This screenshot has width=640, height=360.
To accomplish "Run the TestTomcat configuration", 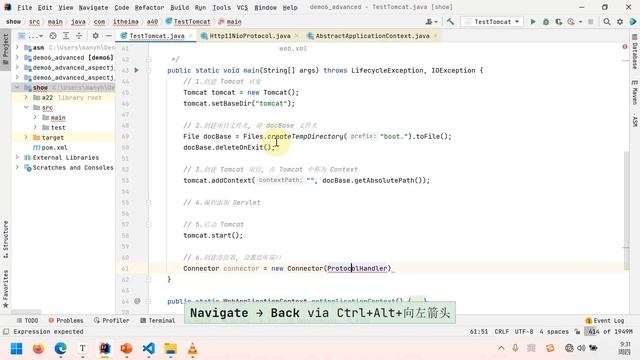I will 533,22.
